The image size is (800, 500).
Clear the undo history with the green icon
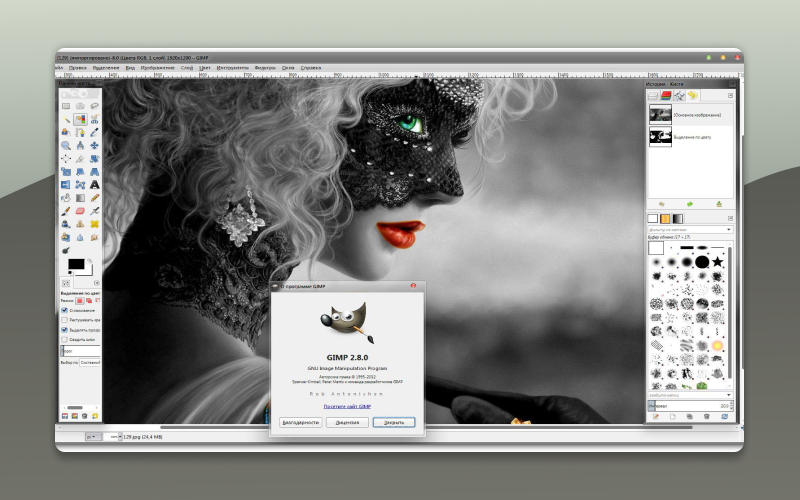719,204
